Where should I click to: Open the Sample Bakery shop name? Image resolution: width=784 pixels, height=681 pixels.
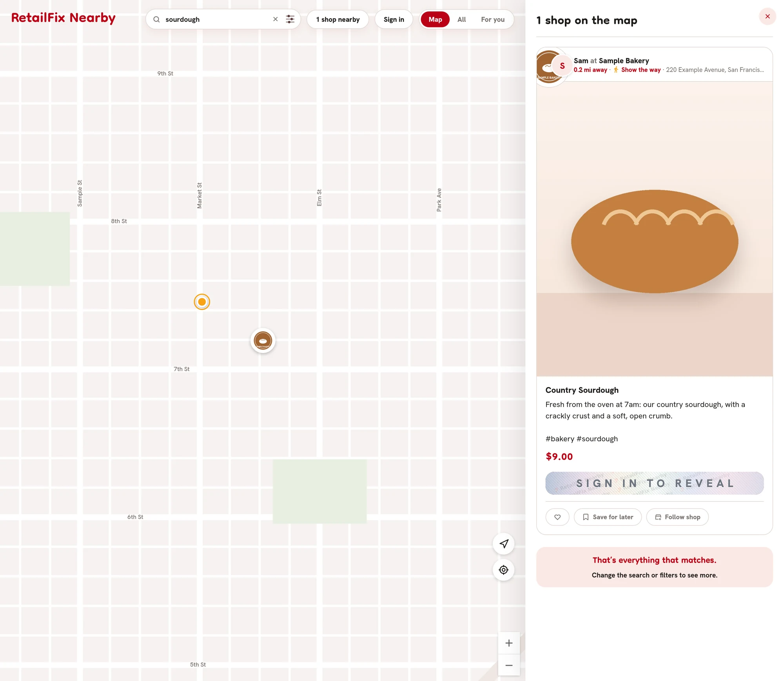click(x=624, y=61)
